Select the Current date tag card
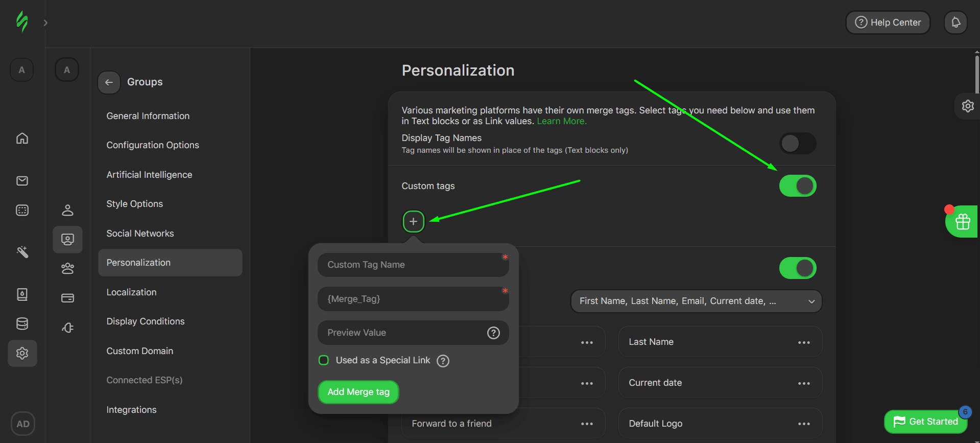The height and width of the screenshot is (443, 980). (720, 383)
